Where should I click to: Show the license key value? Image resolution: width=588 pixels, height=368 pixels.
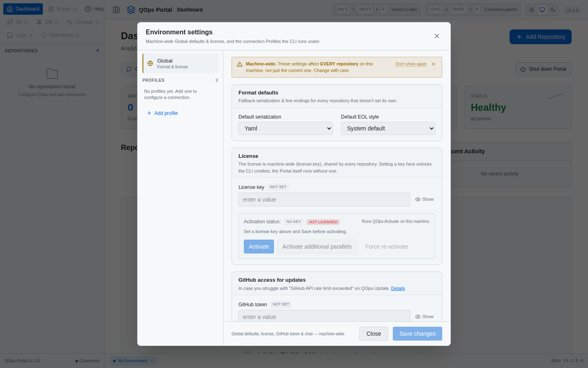click(425, 200)
